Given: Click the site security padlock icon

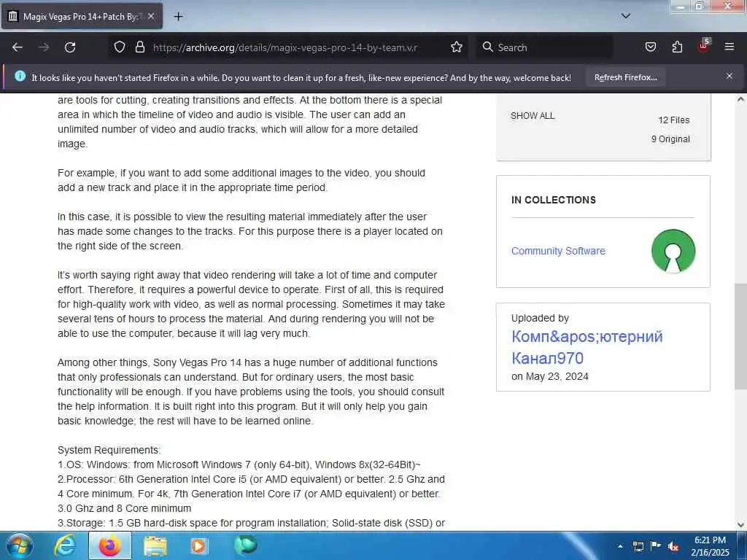Looking at the screenshot, I should coord(139,47).
